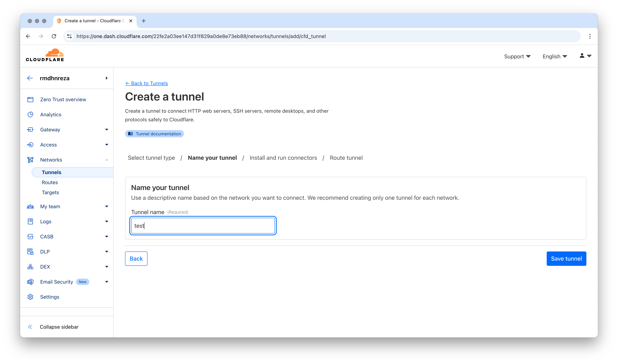The height and width of the screenshot is (364, 618).
Task: Open Tunnel documentation link
Action: [154, 134]
